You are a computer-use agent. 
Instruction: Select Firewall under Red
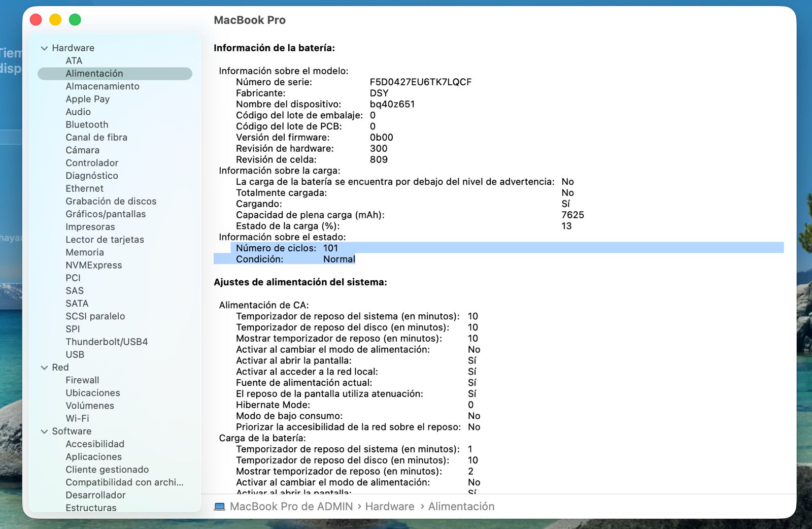pyautogui.click(x=82, y=380)
